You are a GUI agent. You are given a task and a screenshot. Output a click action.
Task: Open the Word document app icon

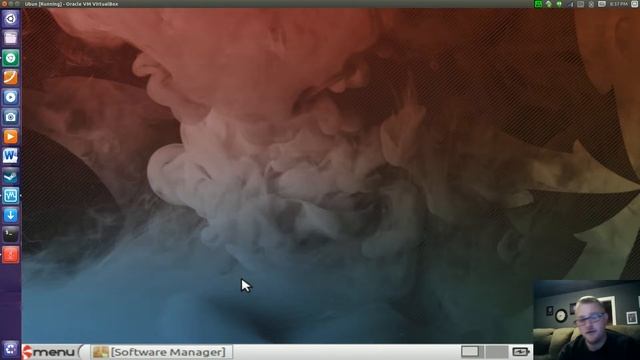11,156
